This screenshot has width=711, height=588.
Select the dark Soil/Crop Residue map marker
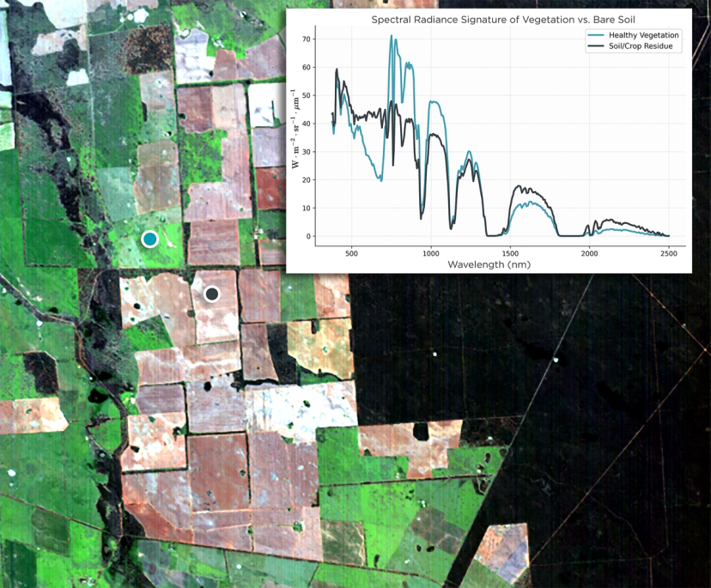pyautogui.click(x=211, y=294)
